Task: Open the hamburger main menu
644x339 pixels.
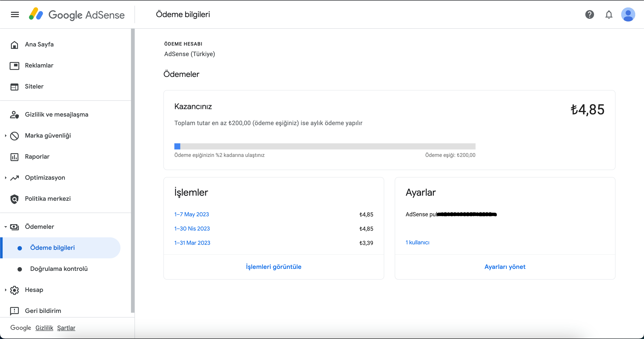Action: pyautogui.click(x=15, y=14)
